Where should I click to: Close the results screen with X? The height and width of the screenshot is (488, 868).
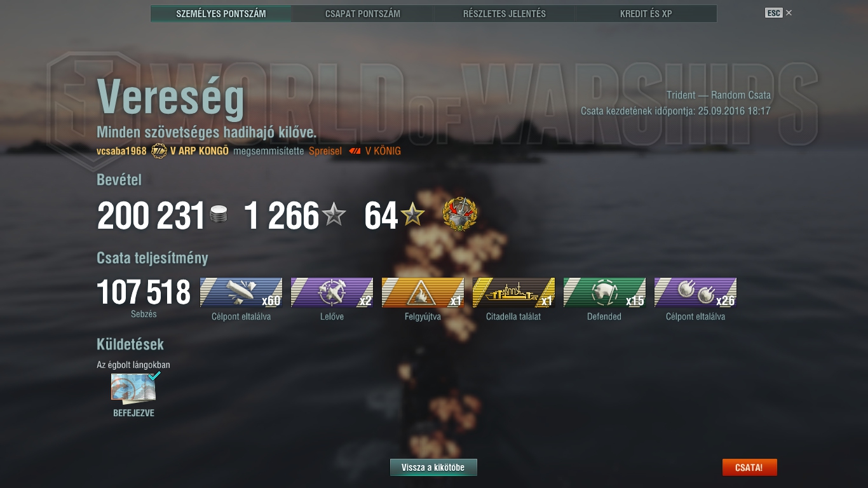coord(789,13)
